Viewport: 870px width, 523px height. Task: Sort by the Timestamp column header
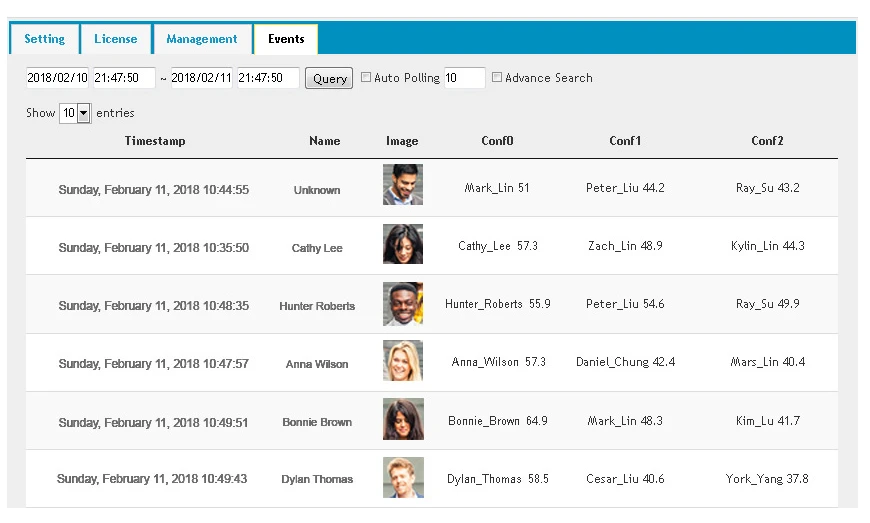point(155,141)
